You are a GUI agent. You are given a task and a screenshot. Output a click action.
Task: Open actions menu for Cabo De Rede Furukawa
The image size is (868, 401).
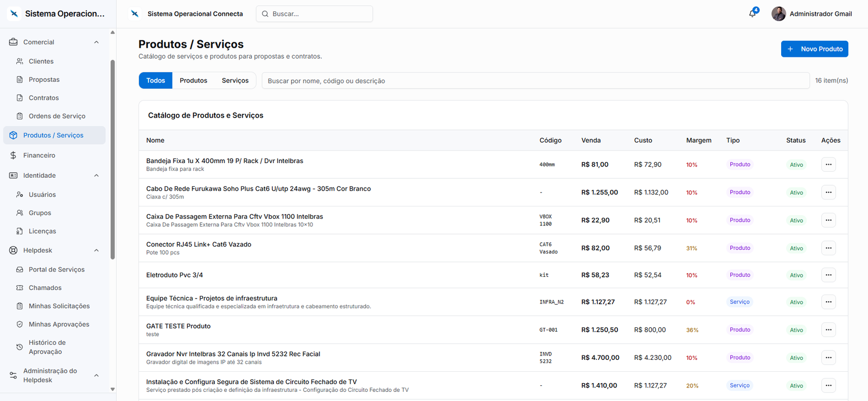[x=828, y=192]
